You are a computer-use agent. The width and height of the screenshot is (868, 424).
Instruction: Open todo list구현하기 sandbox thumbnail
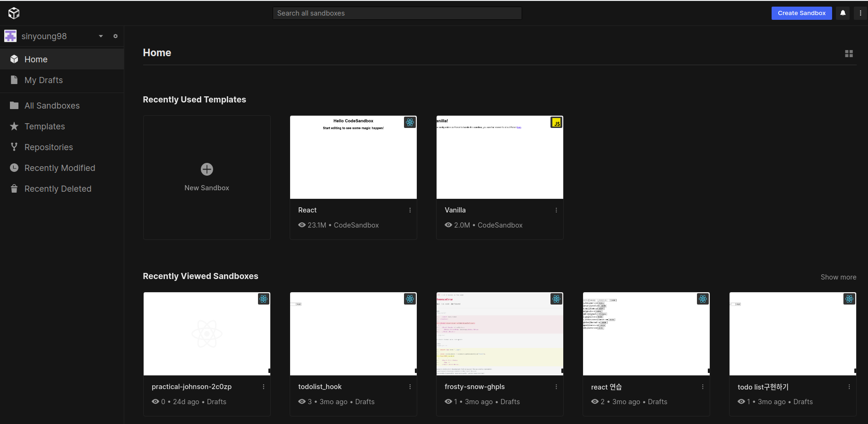[x=793, y=334]
